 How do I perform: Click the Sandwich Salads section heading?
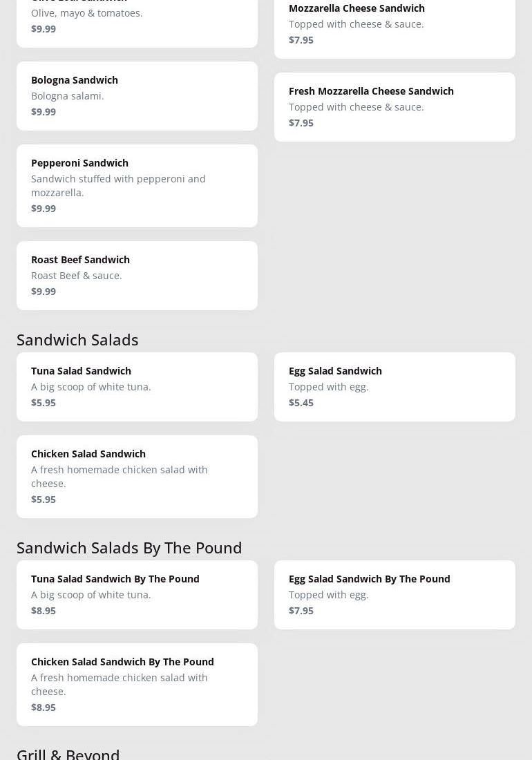(x=77, y=339)
